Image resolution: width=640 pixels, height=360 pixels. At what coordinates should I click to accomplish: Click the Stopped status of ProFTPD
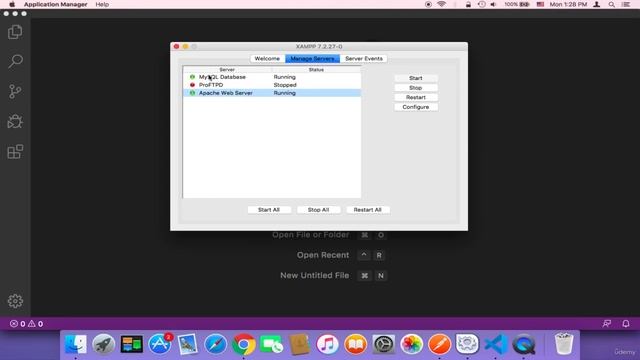click(285, 85)
